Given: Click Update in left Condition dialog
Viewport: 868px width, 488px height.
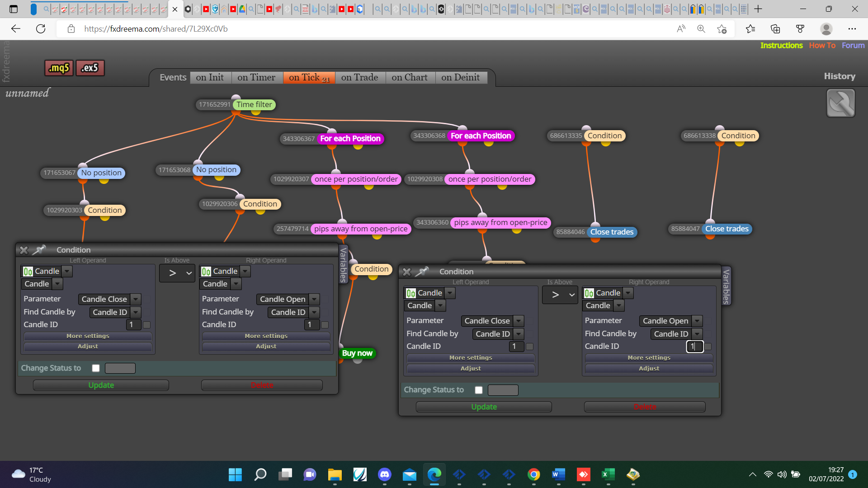Looking at the screenshot, I should pos(101,385).
